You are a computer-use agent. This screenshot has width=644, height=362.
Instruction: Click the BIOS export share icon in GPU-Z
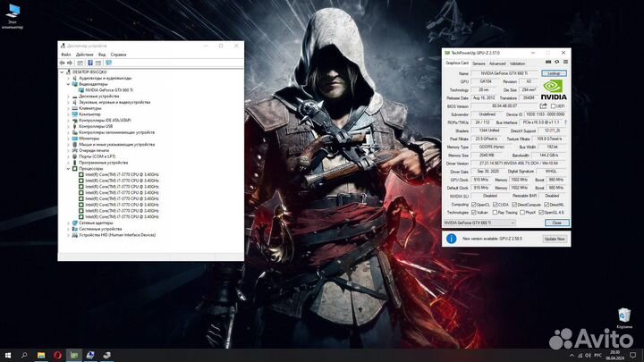pyautogui.click(x=544, y=105)
